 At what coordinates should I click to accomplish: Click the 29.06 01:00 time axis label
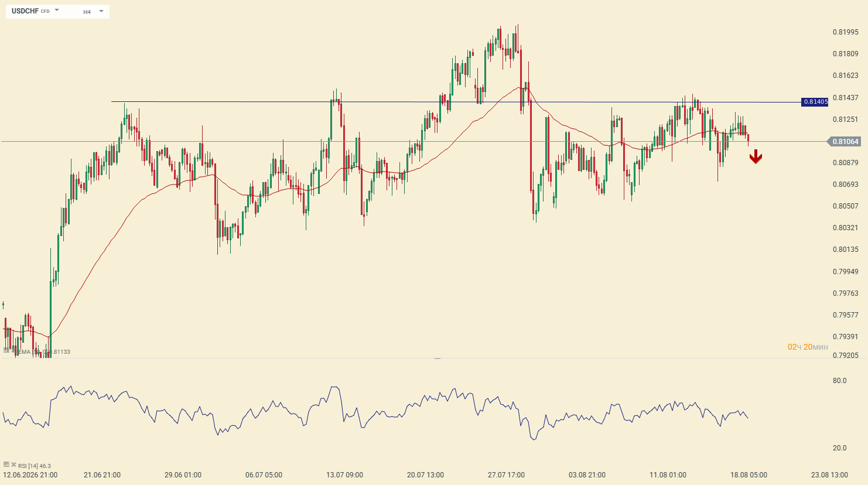coord(183,475)
